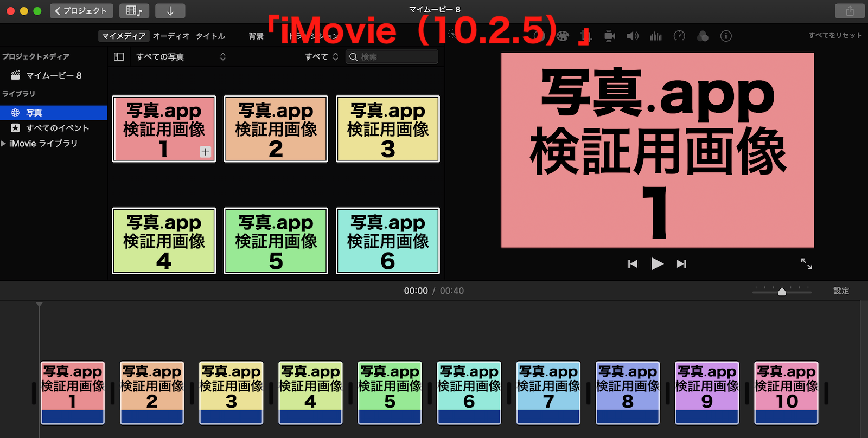Open the share menu icon
Image resolution: width=868 pixels, height=438 pixels.
[850, 11]
